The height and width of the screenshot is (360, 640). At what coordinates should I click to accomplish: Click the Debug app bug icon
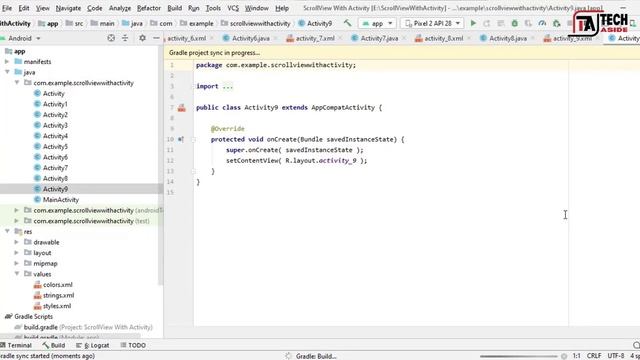(x=515, y=23)
